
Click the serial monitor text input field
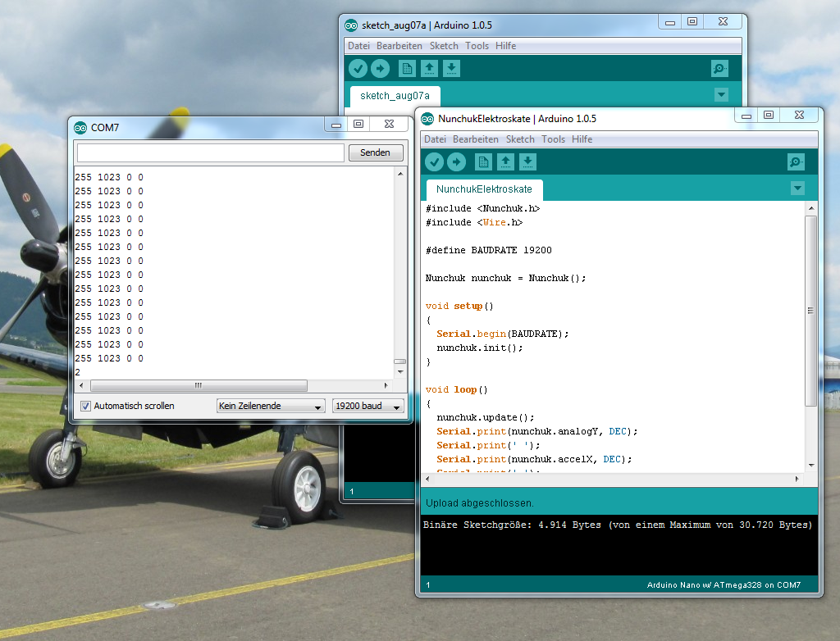[210, 153]
